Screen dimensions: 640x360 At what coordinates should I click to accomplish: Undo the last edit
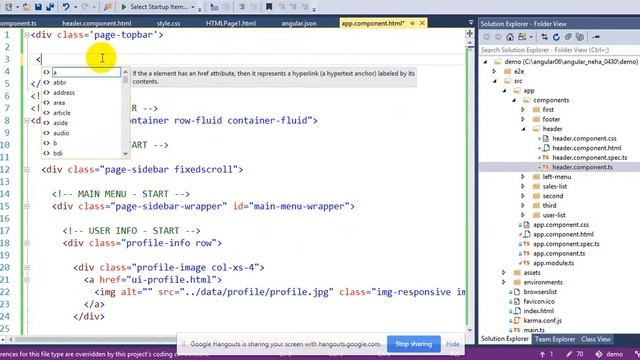pyautogui.click(x=66, y=7)
